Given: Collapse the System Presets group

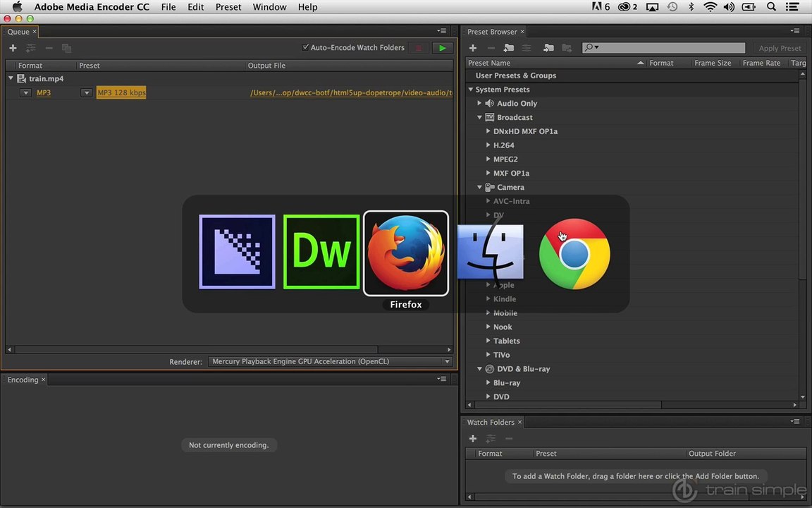Looking at the screenshot, I should [x=471, y=89].
